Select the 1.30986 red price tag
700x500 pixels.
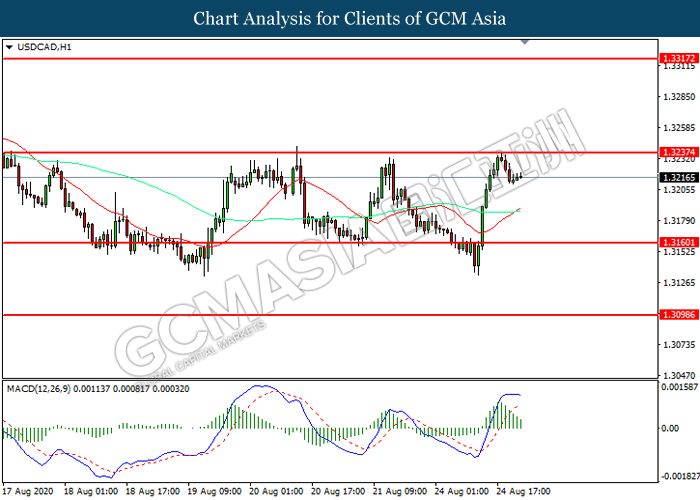[x=678, y=314]
